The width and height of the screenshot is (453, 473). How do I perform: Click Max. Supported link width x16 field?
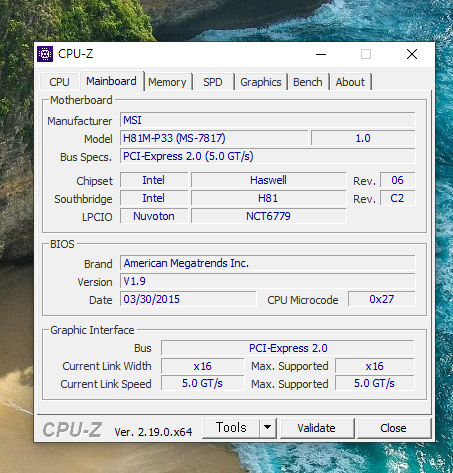tap(375, 366)
